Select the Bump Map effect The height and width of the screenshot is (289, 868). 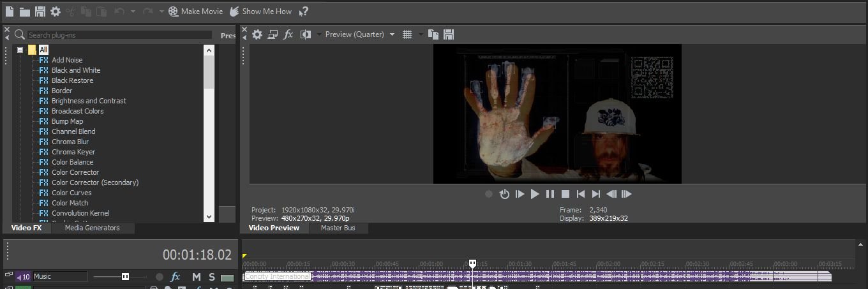(67, 121)
